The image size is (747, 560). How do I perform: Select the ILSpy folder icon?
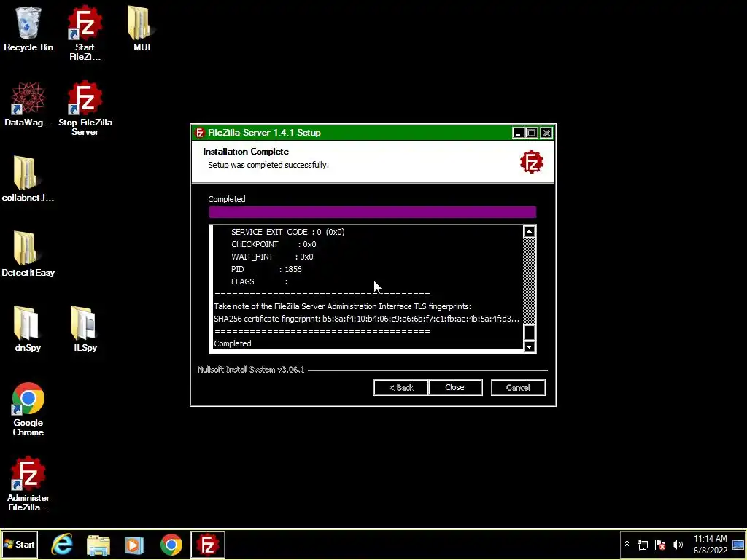pyautogui.click(x=85, y=329)
